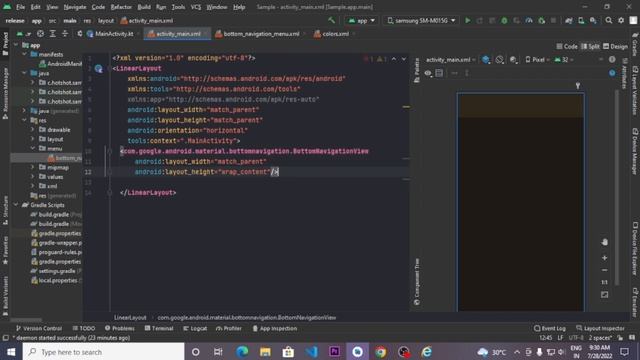Select local.properties in the project tree
The image size is (640, 360).
(58, 280)
